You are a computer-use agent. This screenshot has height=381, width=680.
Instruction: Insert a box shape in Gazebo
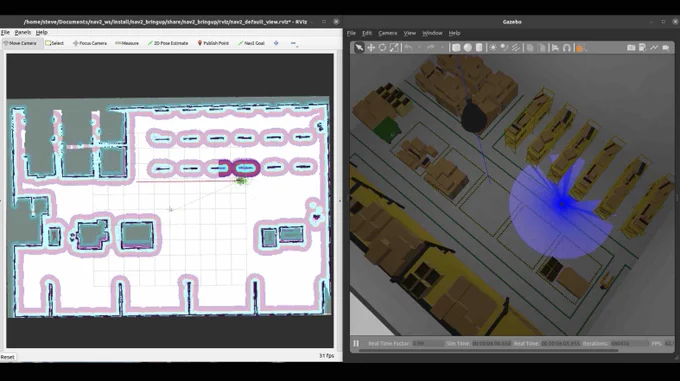tap(456, 48)
